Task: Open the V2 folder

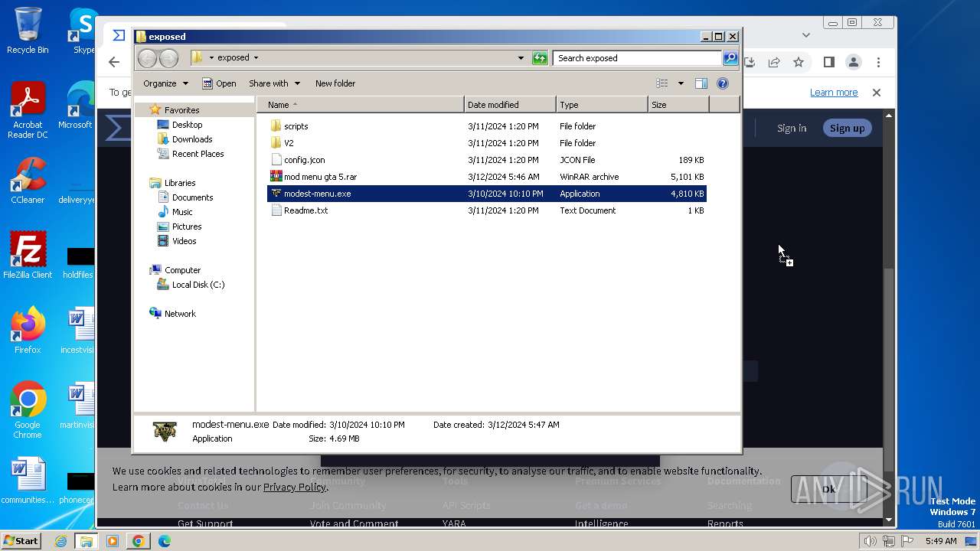Action: pos(289,143)
